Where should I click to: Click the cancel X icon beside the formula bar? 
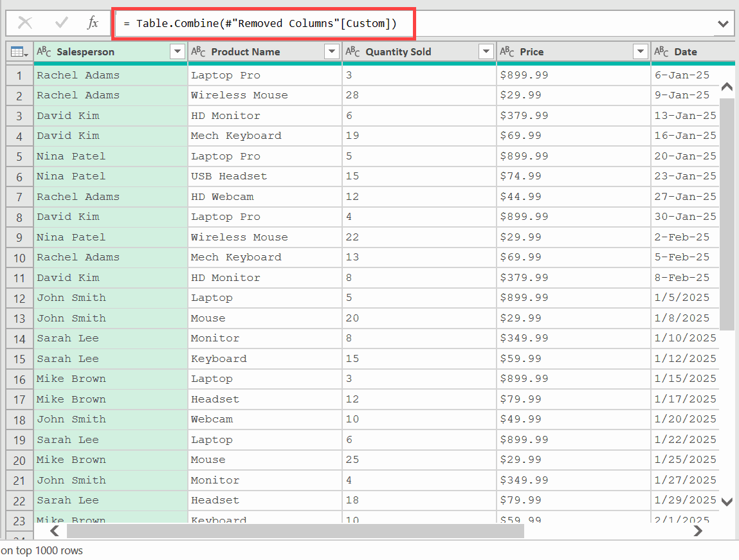(26, 23)
